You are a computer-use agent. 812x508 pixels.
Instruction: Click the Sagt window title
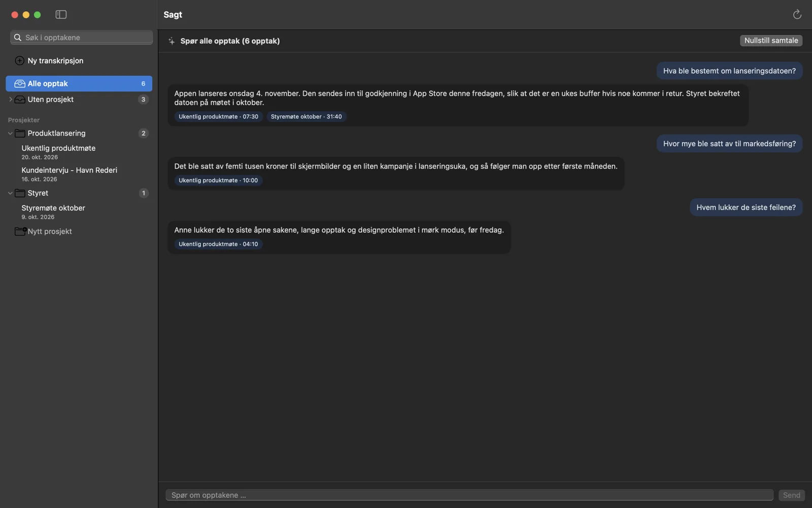[173, 15]
